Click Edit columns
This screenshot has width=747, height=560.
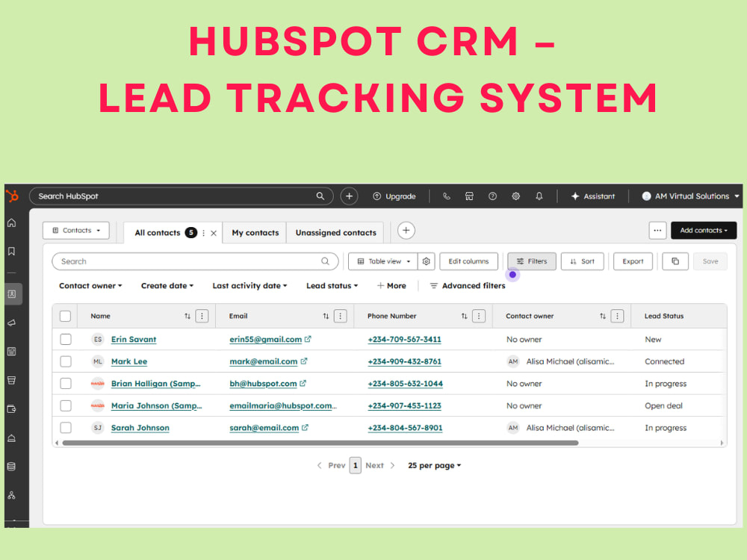(469, 261)
